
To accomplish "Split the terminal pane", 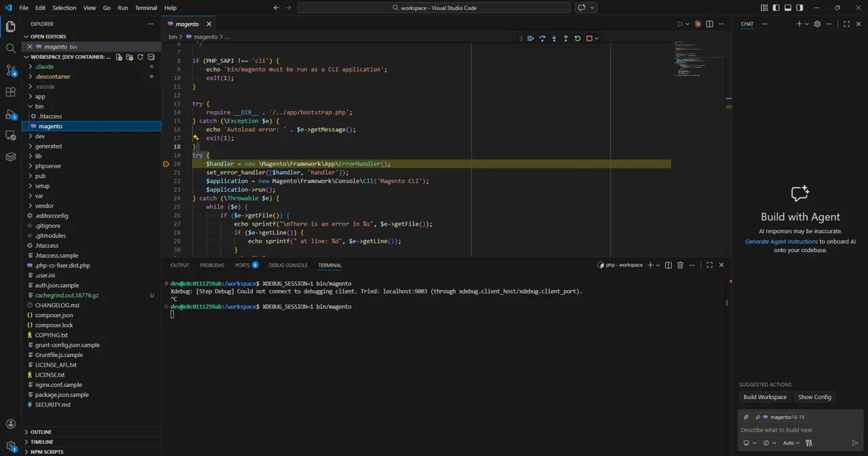I will click(x=668, y=265).
